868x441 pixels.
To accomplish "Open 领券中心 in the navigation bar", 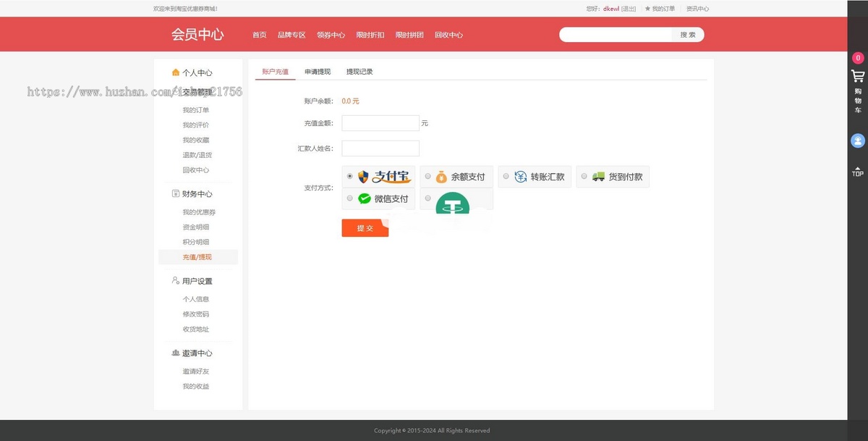I will point(331,35).
